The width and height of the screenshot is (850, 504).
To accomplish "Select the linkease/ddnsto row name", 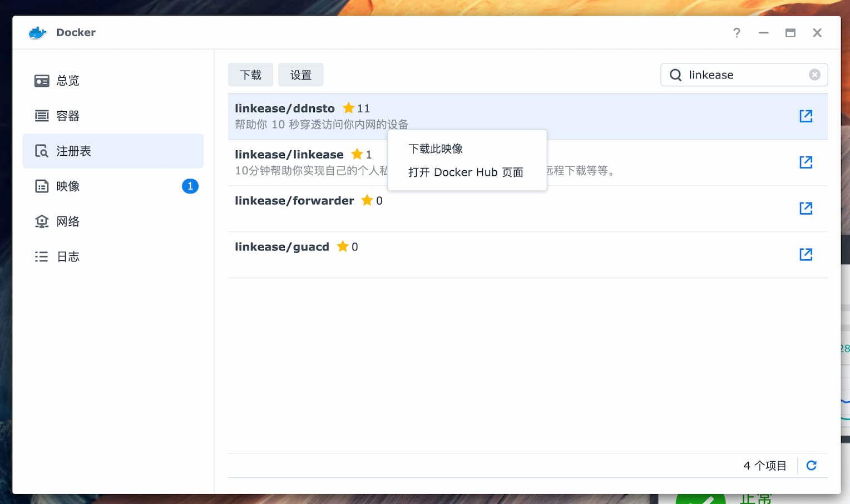I will click(285, 108).
